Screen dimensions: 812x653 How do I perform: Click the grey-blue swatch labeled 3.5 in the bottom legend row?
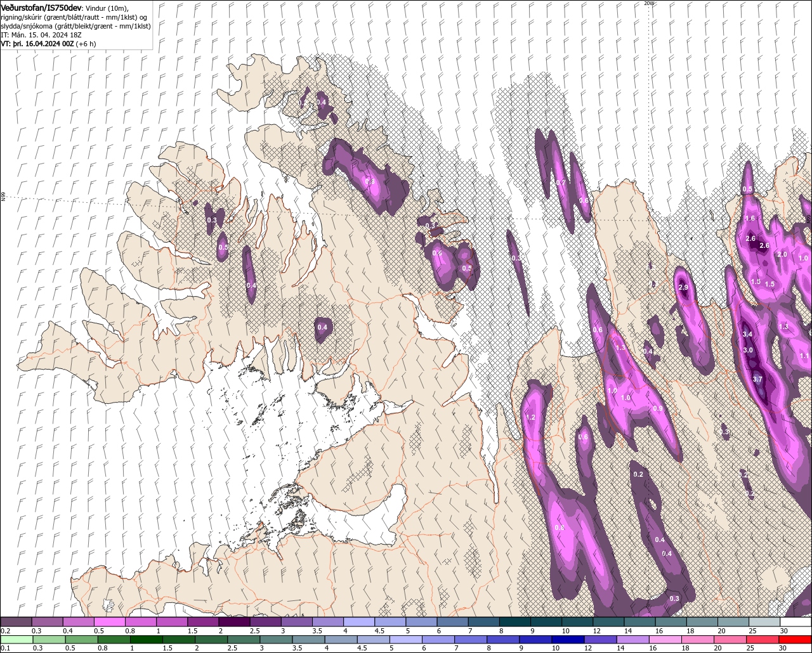[308, 640]
